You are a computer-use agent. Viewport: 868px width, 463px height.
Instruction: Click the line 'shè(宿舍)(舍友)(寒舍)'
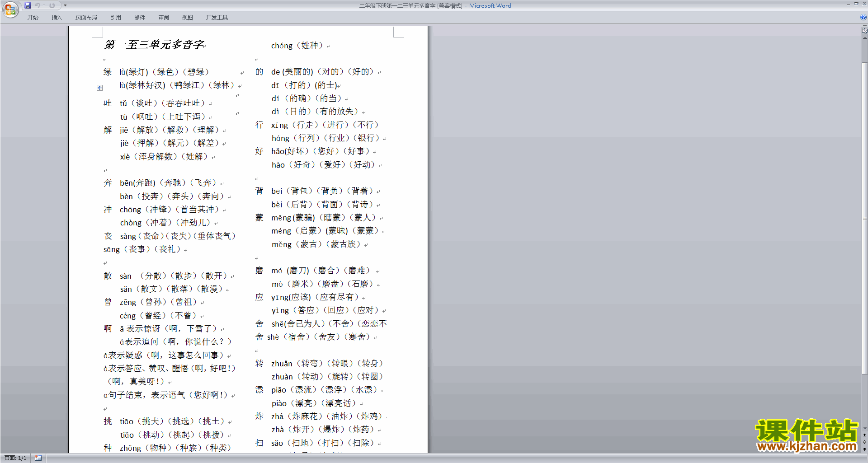(319, 337)
